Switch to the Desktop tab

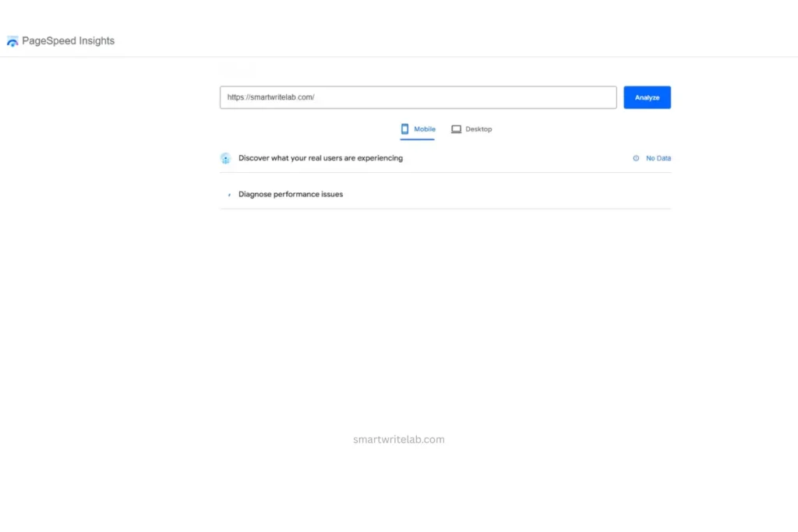[471, 129]
